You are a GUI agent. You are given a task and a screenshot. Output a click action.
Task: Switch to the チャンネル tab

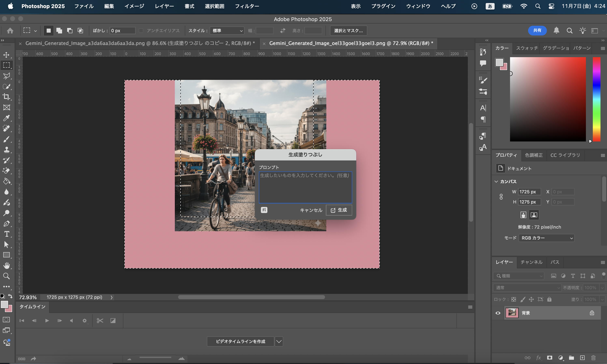(x=531, y=262)
